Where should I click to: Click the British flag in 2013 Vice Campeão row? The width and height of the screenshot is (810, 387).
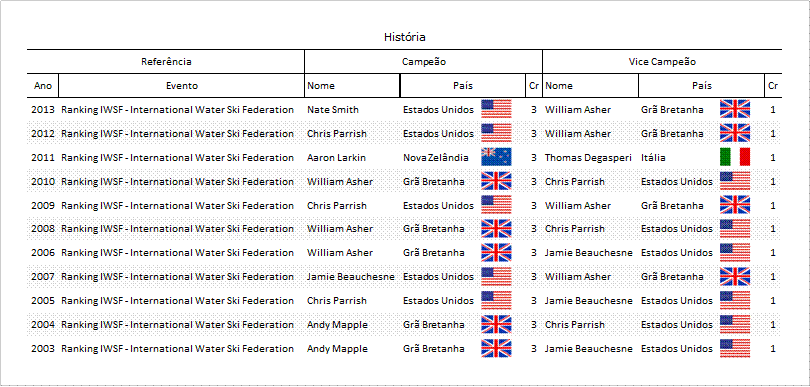pos(735,109)
